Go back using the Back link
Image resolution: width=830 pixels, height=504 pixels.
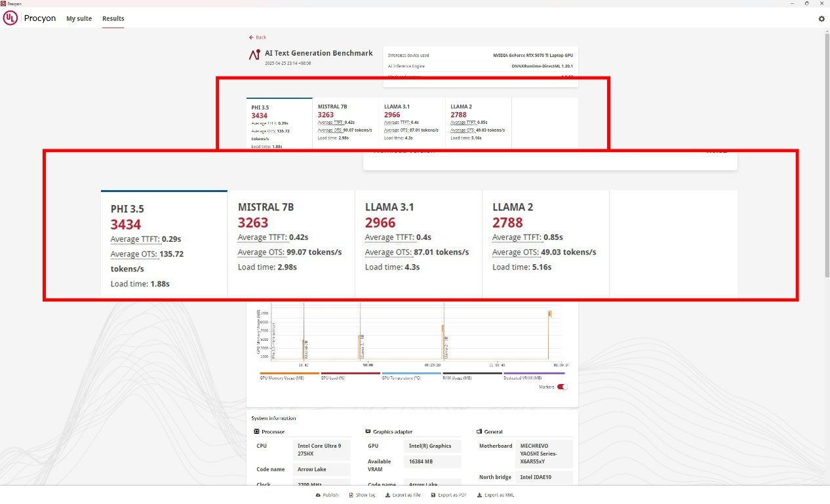point(258,37)
